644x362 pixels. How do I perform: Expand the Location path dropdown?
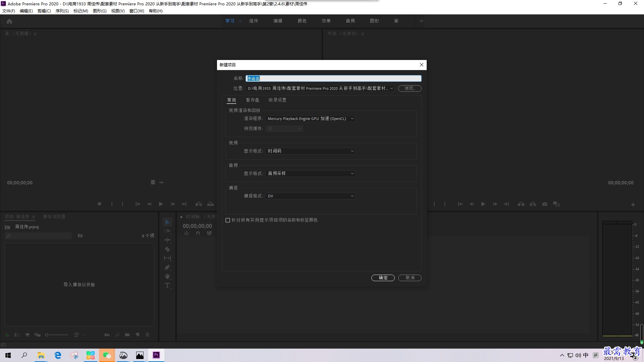click(x=391, y=88)
